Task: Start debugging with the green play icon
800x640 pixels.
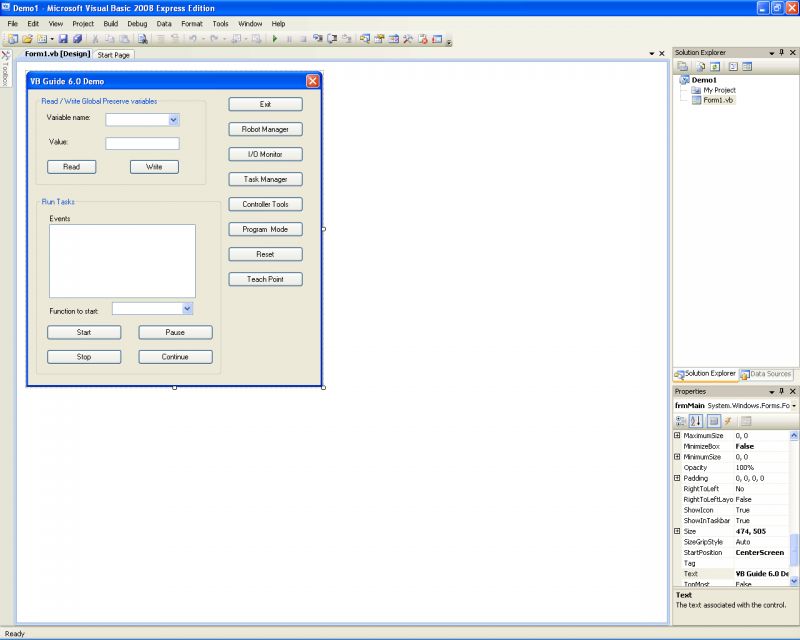Action: 275,39
